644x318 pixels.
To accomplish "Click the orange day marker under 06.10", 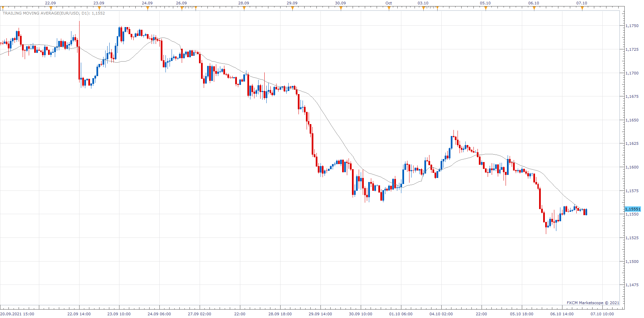I will (534, 8).
